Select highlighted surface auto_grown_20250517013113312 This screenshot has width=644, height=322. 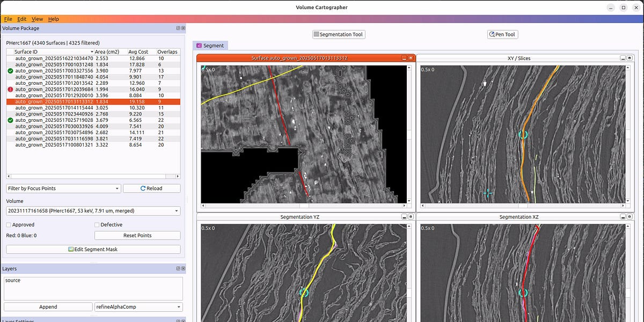point(92,102)
